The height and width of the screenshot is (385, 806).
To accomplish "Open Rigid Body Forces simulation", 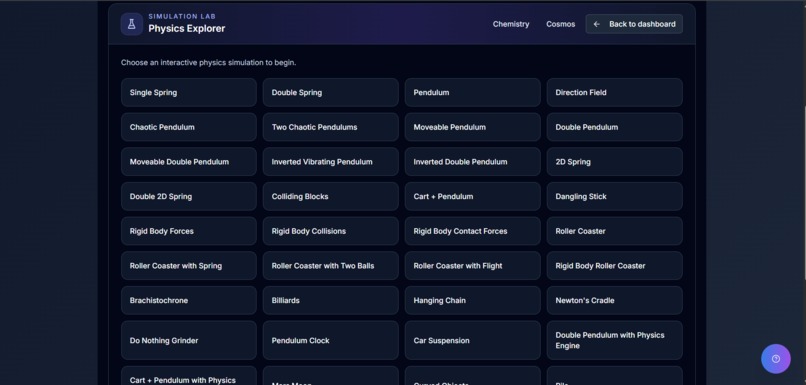I will [x=189, y=231].
